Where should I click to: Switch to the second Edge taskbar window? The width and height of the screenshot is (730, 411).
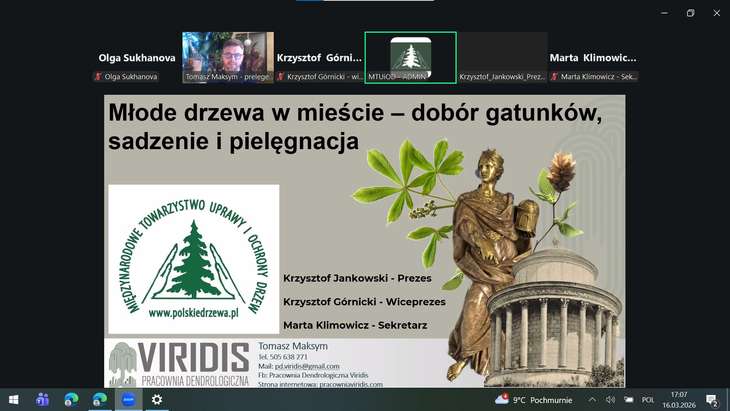pos(100,399)
